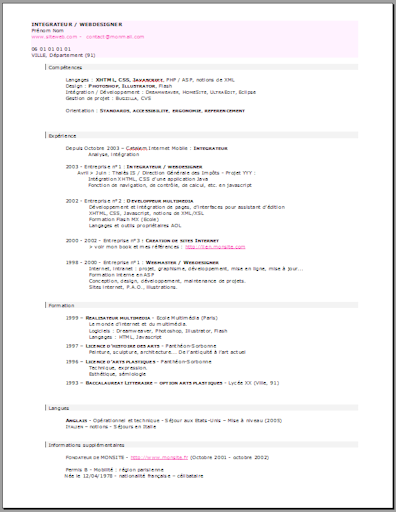Click 'Fondateur de MONSITE' text

click(x=95, y=457)
